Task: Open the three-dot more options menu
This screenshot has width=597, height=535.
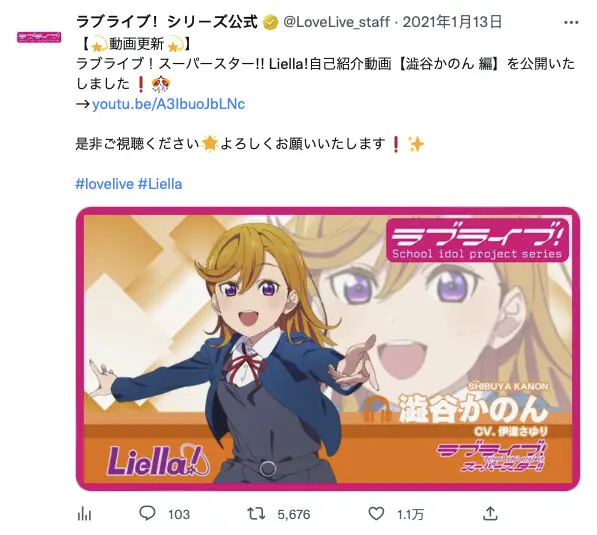Action: [x=571, y=22]
